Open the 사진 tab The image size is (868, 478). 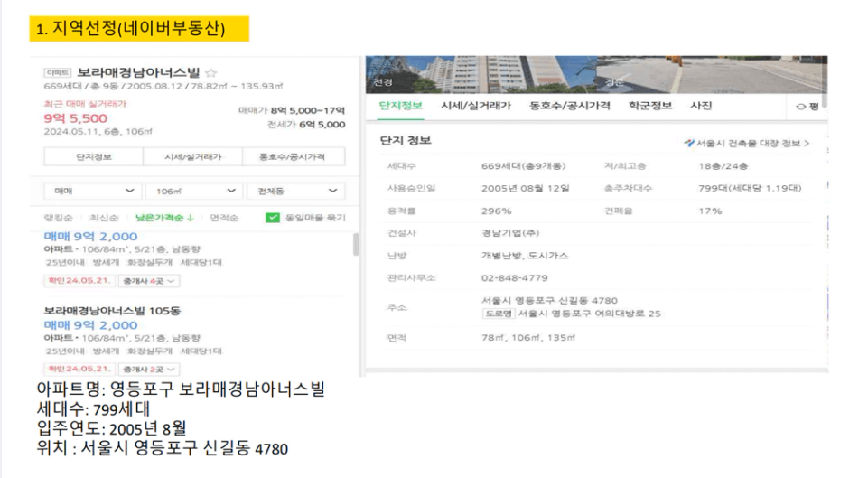coord(701,106)
